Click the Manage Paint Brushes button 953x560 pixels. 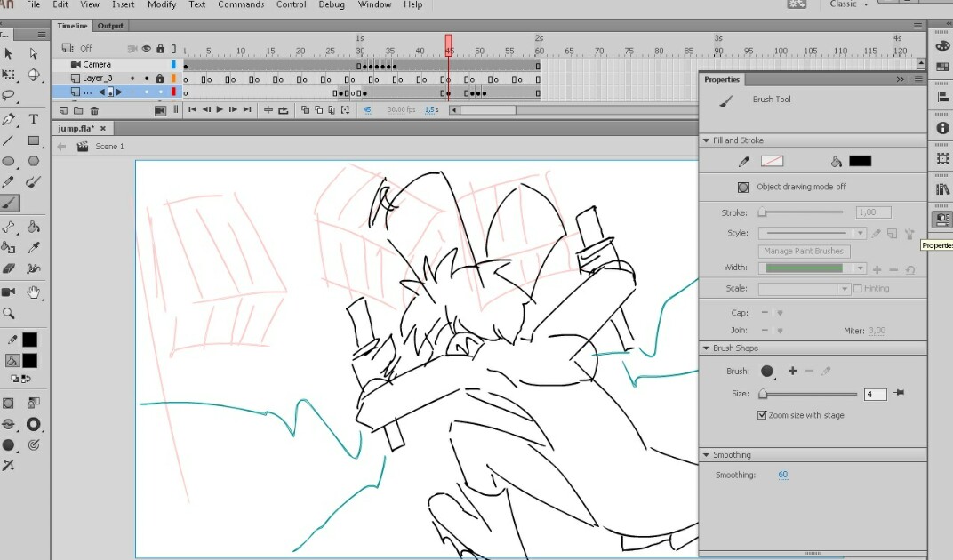pyautogui.click(x=804, y=252)
